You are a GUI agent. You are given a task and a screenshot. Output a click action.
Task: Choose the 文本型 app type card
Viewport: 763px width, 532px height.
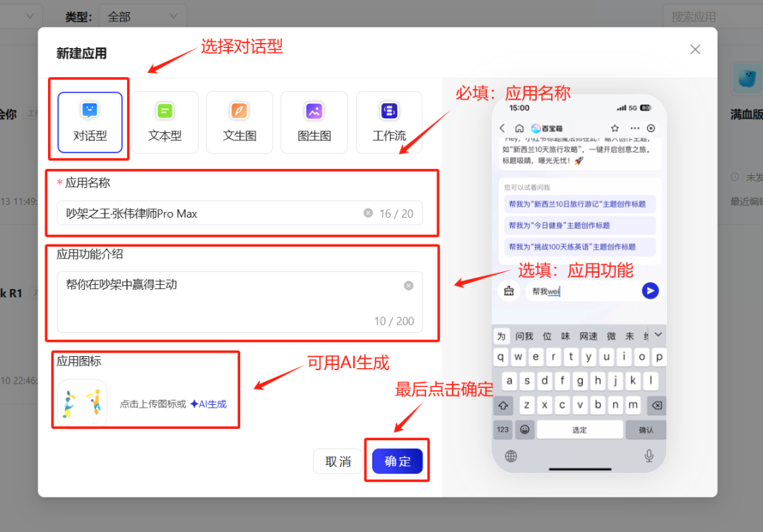pos(165,122)
